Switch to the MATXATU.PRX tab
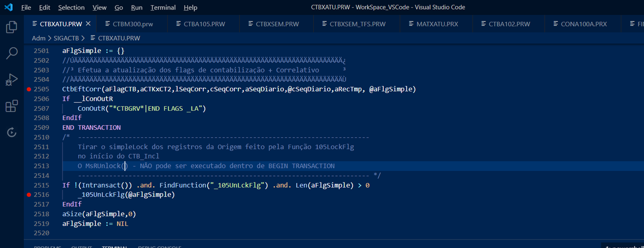Image resolution: width=644 pixels, height=248 pixels. pos(437,24)
